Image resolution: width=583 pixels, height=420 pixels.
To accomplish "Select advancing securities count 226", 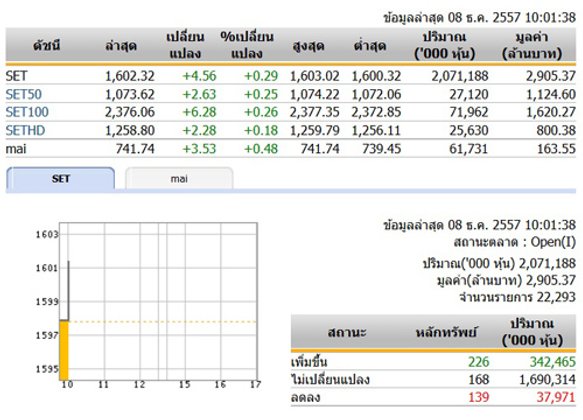I will pos(479,362).
